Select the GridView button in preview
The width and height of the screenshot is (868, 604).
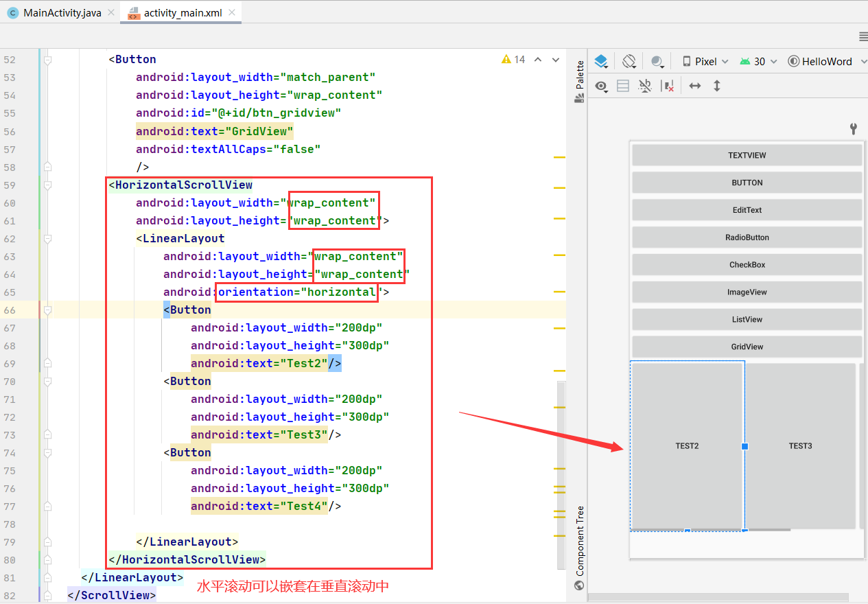pos(747,347)
